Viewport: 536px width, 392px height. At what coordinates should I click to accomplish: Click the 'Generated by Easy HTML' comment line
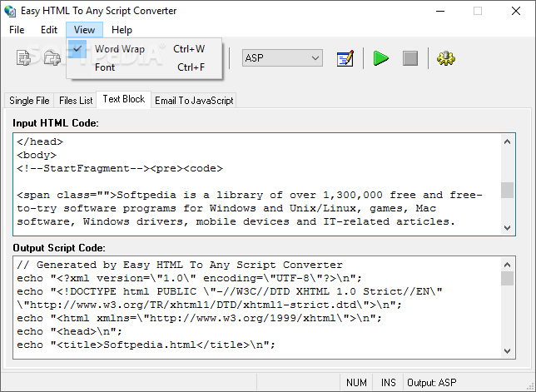180,265
